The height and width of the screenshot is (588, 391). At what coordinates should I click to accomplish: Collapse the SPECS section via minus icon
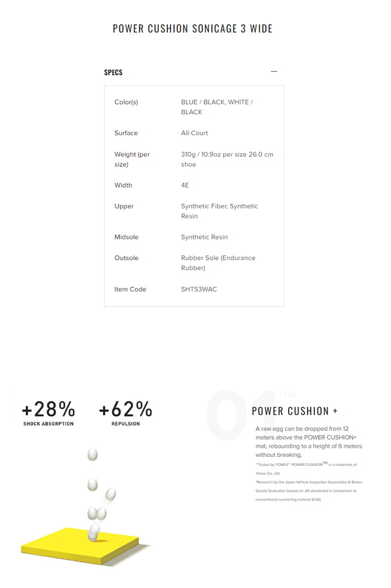[x=274, y=71]
